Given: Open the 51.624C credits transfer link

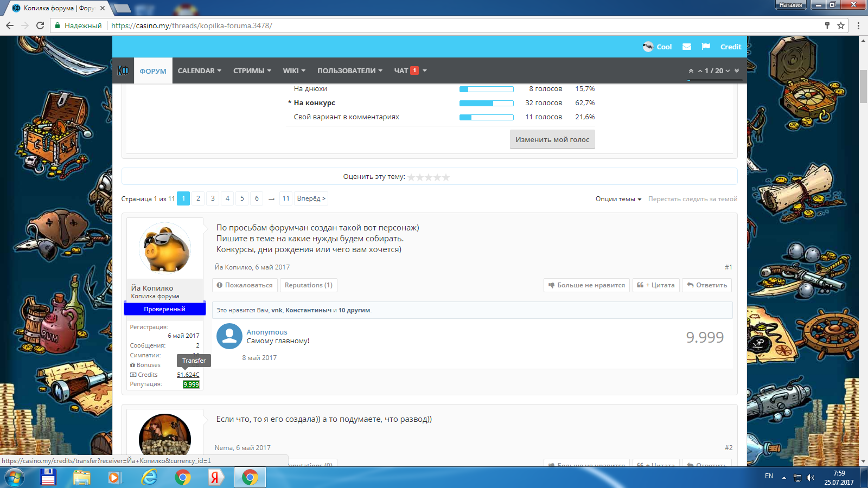Looking at the screenshot, I should [x=188, y=375].
